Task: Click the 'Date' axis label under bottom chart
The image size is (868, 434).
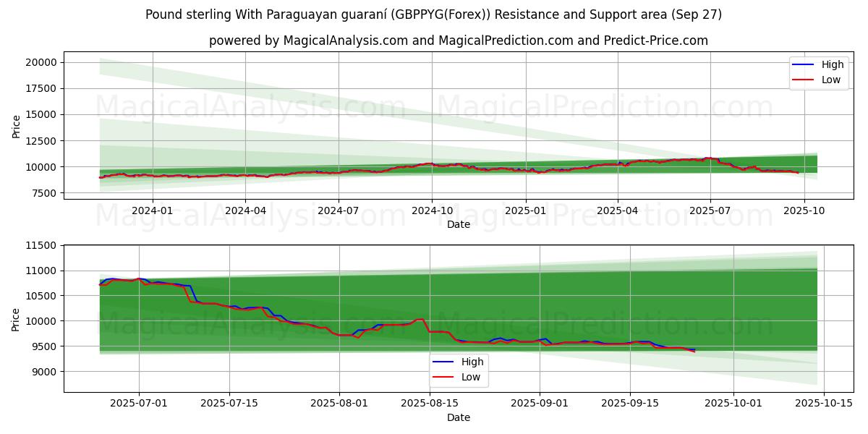Action: (459, 417)
